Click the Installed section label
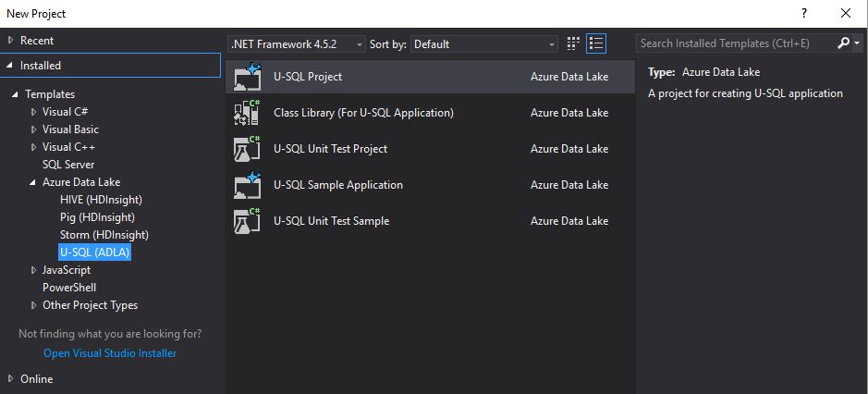Image resolution: width=868 pixels, height=394 pixels. click(41, 66)
